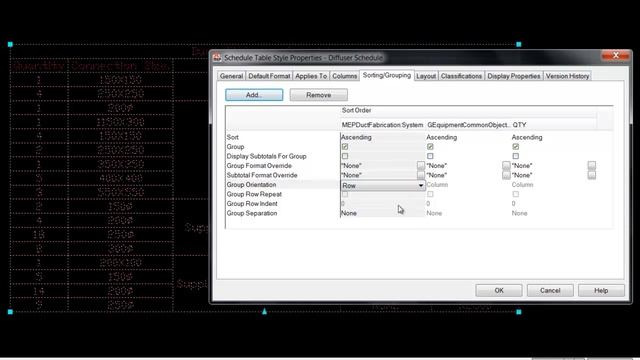
Task: Toggle Group checkbox for MEPDuctFabrication System
Action: point(345,147)
